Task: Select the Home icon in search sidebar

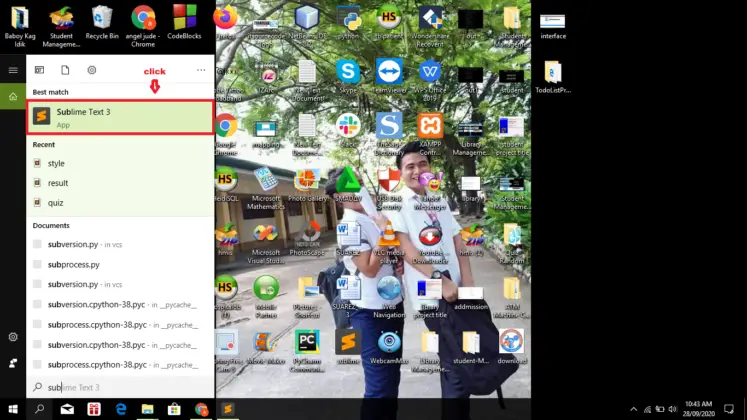Action: pos(13,96)
